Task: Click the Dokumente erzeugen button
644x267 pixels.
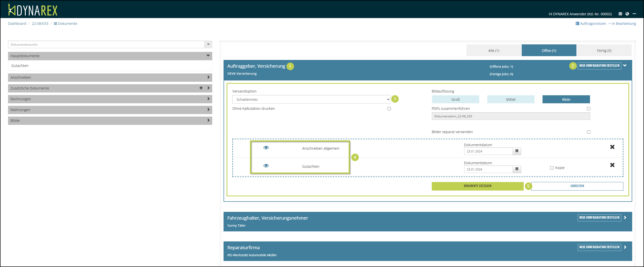Action: 477,186
